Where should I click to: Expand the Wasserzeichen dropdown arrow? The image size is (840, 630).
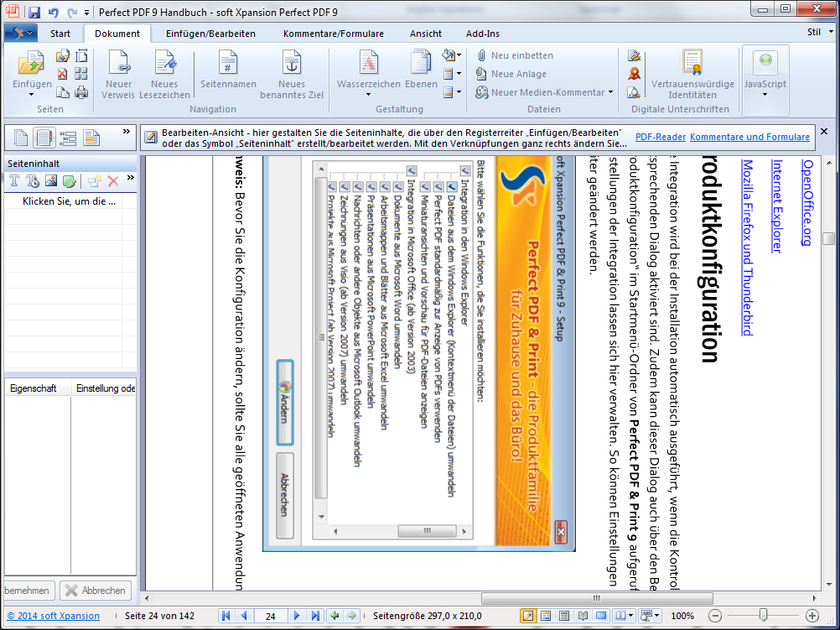point(368,95)
